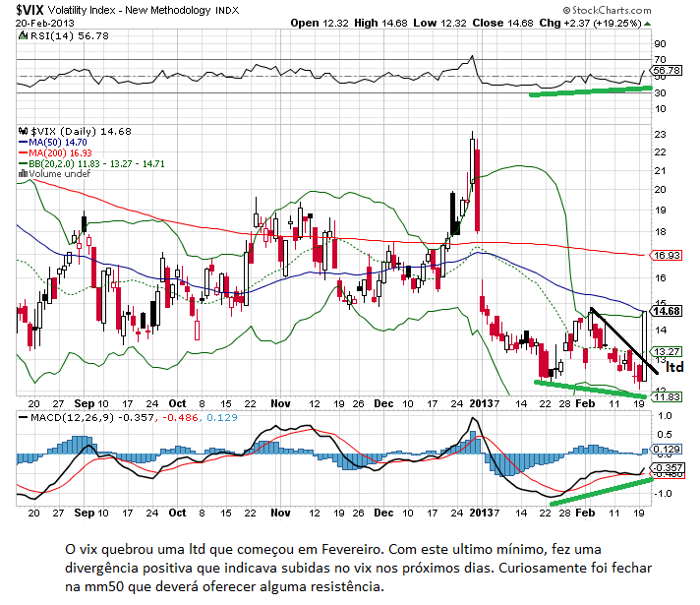Click the 'Volatility Index - New Methodology' title text
Screen dimensions: 700x605
coord(129,10)
